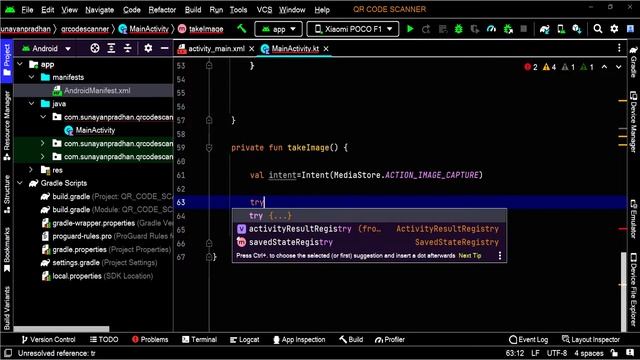Click the Stop button in toolbar

tap(524, 29)
